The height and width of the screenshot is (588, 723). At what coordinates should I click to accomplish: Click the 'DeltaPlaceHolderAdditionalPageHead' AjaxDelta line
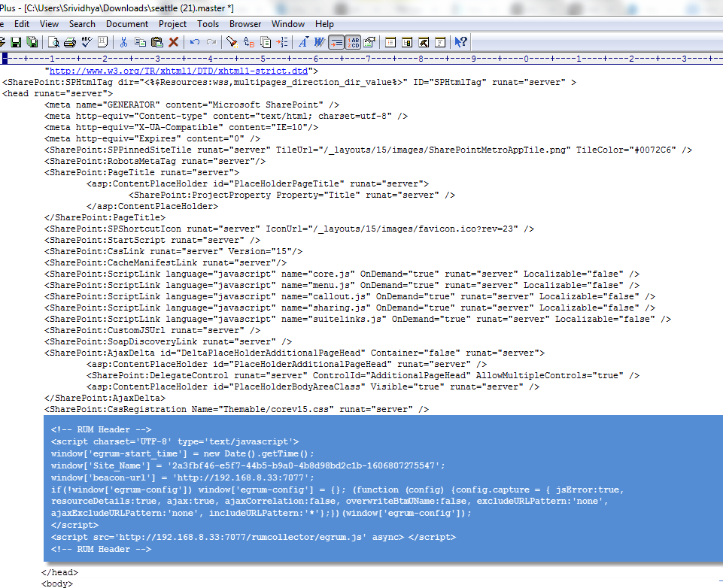pos(294,353)
